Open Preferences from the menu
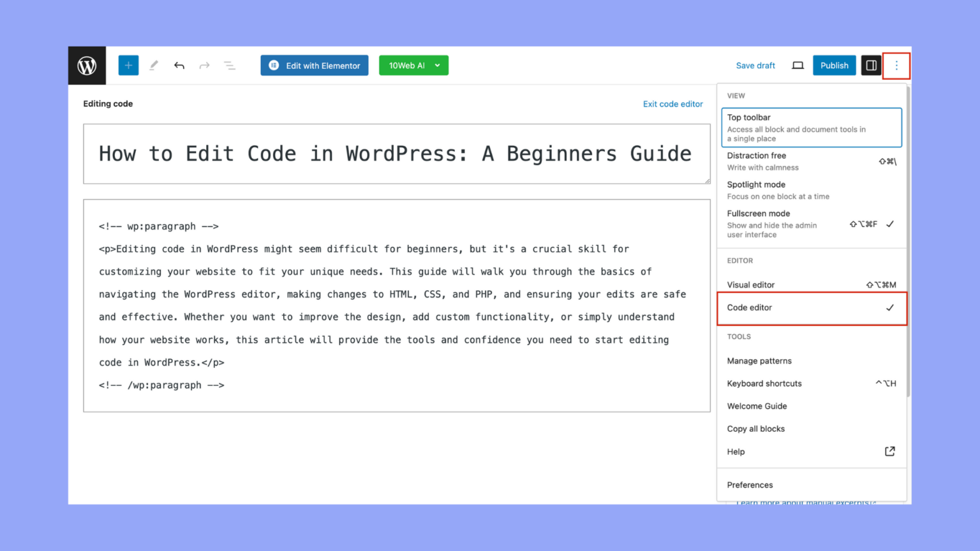This screenshot has width=980, height=551. (x=750, y=485)
